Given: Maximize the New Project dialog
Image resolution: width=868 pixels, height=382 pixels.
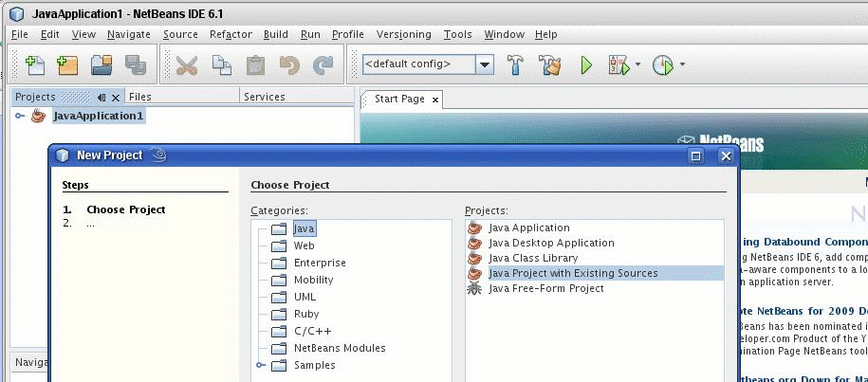Looking at the screenshot, I should click(696, 155).
